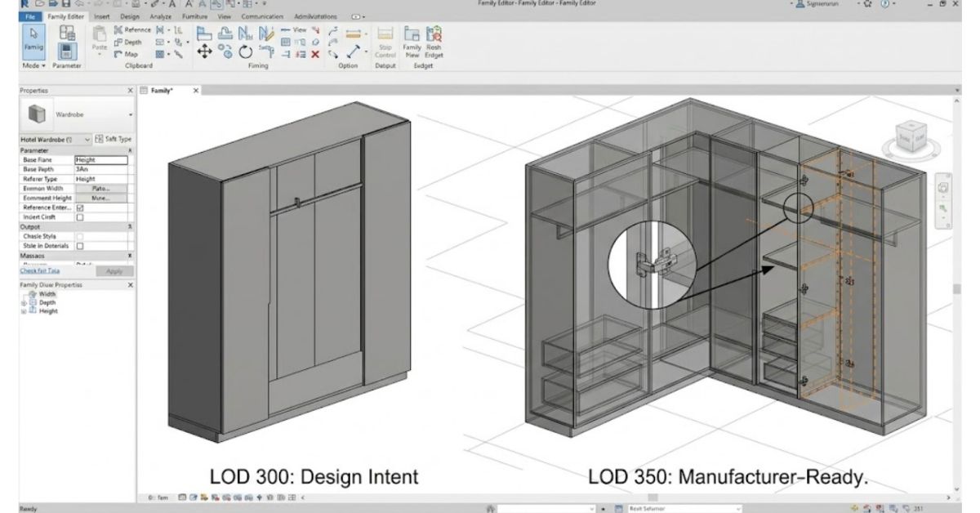Screen dimensions: 980x513
Task: Select the Rotate circular arrow tool
Action: (x=244, y=51)
